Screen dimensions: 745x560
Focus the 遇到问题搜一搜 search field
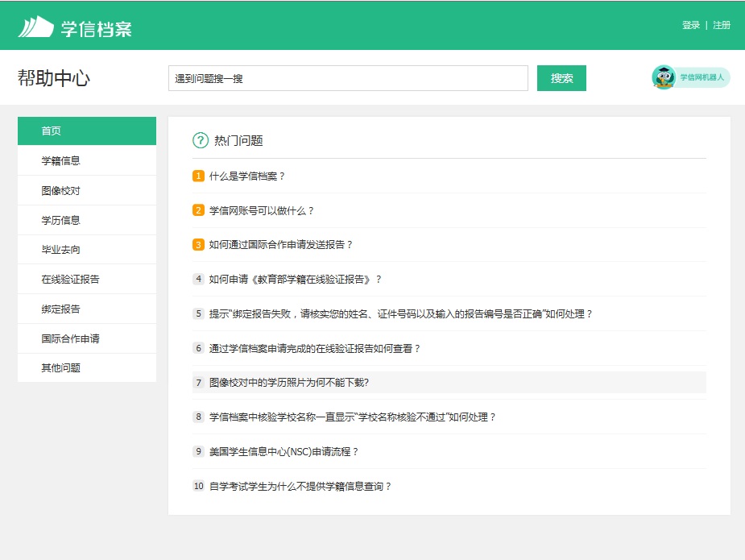347,78
